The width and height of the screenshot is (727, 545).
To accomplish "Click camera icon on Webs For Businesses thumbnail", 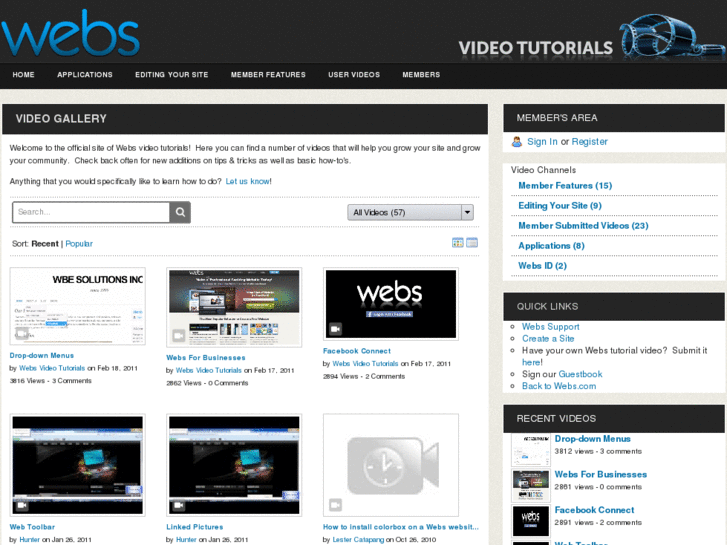I will (179, 335).
